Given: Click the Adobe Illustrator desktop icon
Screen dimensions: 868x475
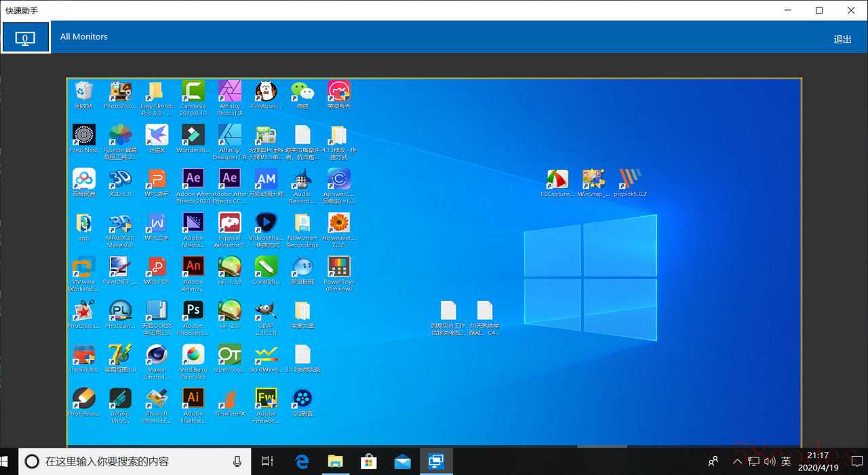Looking at the screenshot, I should tap(193, 398).
